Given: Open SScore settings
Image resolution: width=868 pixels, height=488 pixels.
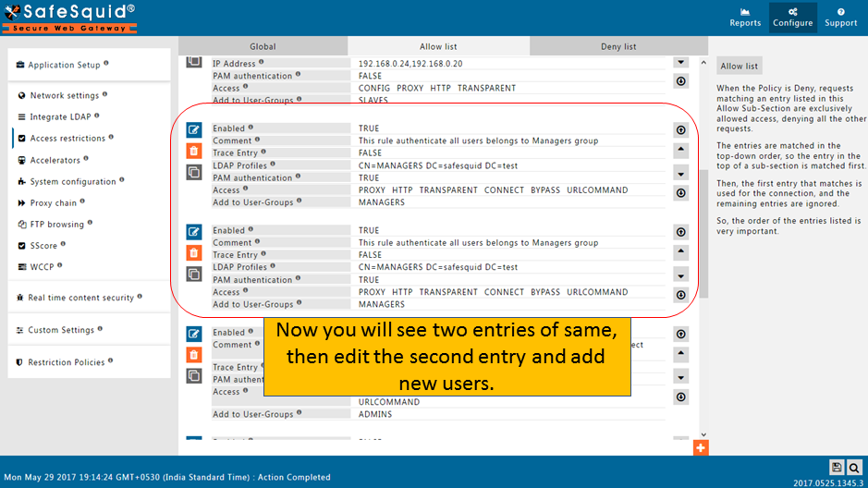Looking at the screenshot, I should (x=43, y=246).
